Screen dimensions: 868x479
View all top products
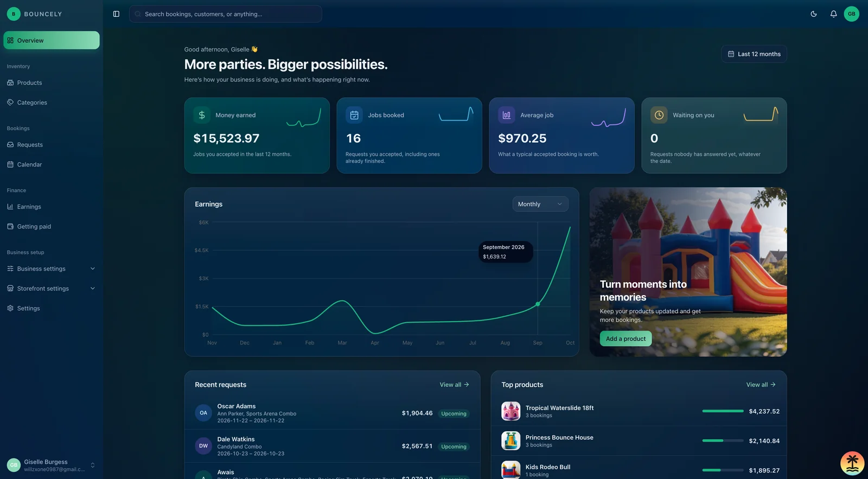pyautogui.click(x=761, y=385)
